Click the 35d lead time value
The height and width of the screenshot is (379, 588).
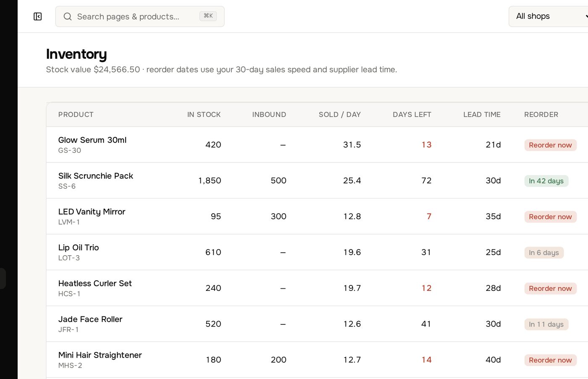[493, 217]
